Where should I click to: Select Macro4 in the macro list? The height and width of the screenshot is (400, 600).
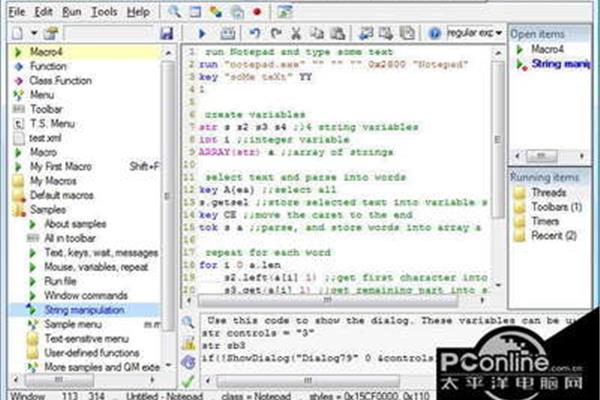(85, 52)
